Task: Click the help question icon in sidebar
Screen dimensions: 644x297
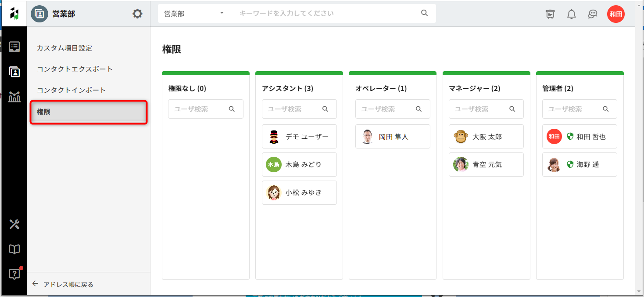Action: [x=14, y=274]
